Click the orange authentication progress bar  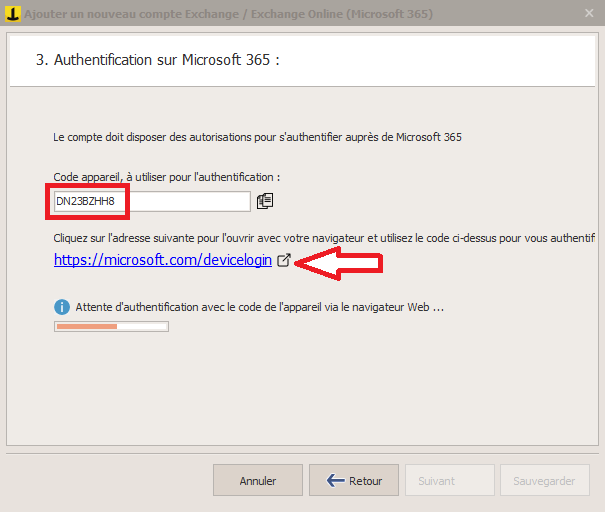pyautogui.click(x=111, y=326)
